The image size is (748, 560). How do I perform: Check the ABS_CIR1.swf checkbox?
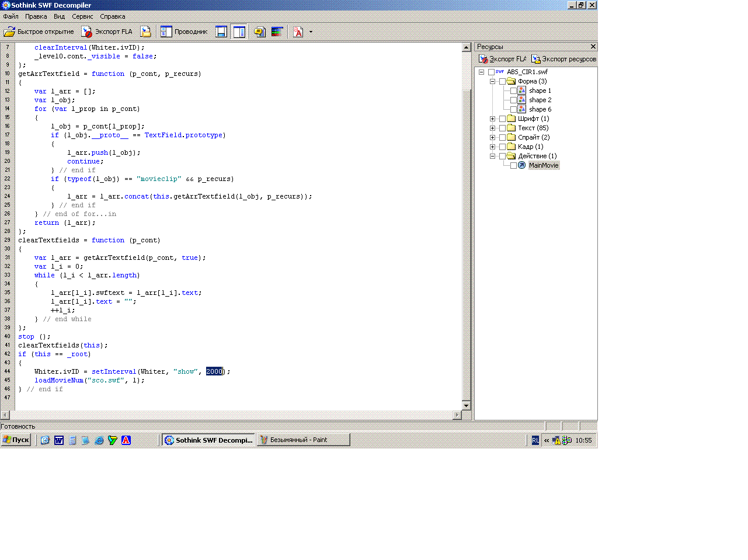(491, 72)
